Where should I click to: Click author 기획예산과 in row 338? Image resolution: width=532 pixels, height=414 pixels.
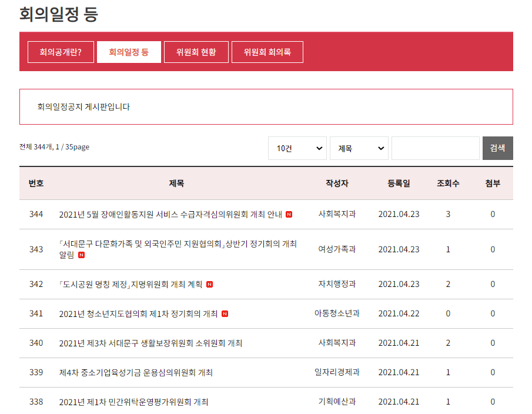(337, 402)
